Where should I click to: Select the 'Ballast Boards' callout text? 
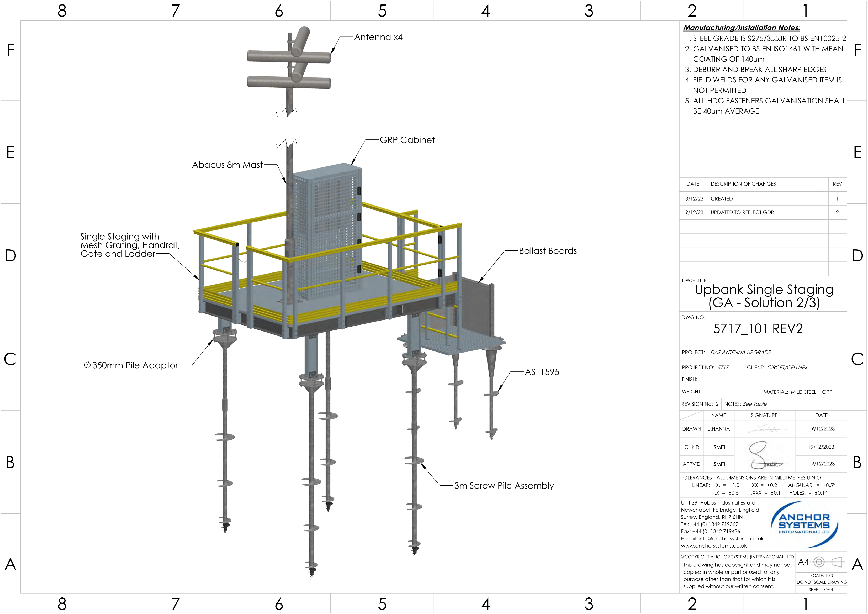pos(548,251)
